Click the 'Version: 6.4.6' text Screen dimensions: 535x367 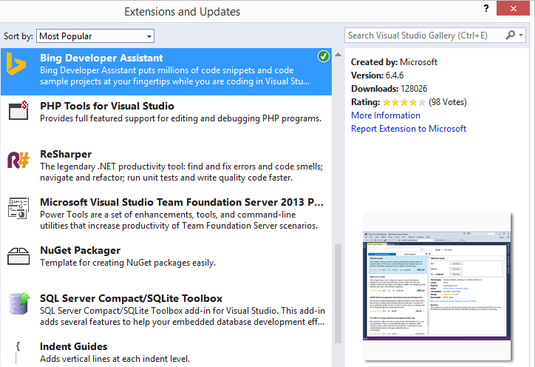point(377,75)
